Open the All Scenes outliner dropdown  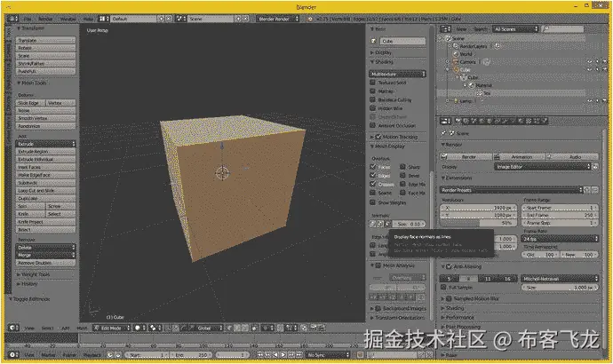515,29
